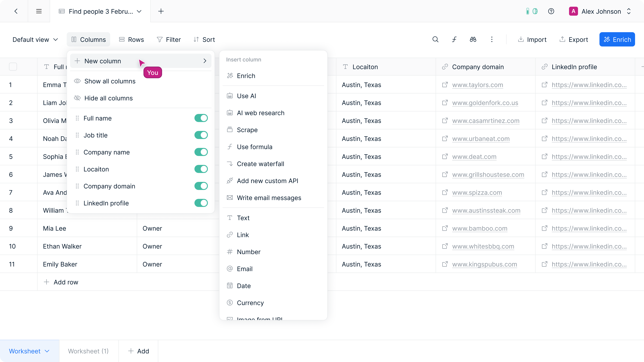Select Use formula in Insert column menu
Image resolution: width=644 pixels, height=362 pixels.
[x=273, y=147]
